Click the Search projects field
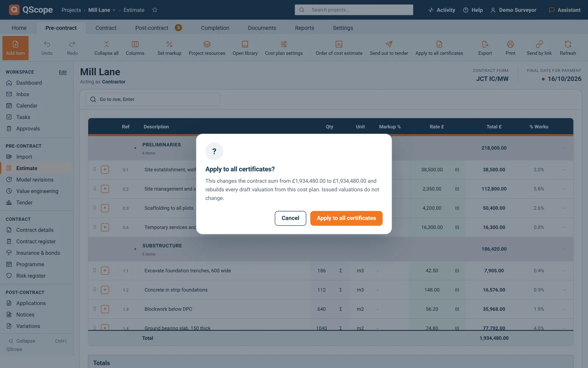The height and width of the screenshot is (368, 588). 354,10
